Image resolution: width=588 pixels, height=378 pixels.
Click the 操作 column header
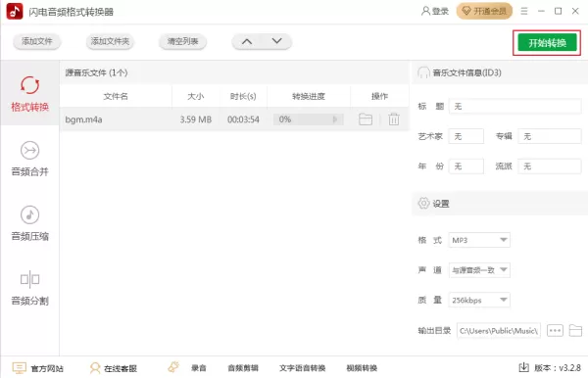(x=379, y=97)
